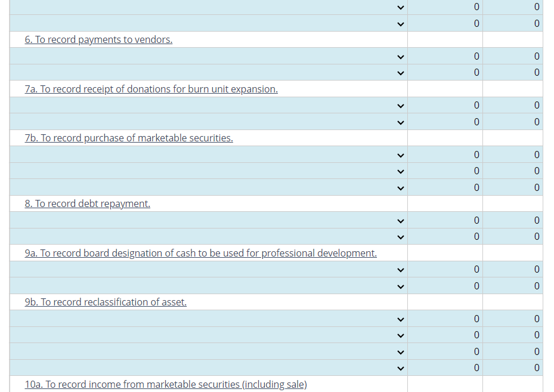Image resolution: width=554 pixels, height=392 pixels.
Task: Open the account dropdown above entry 6
Action: 400,23
